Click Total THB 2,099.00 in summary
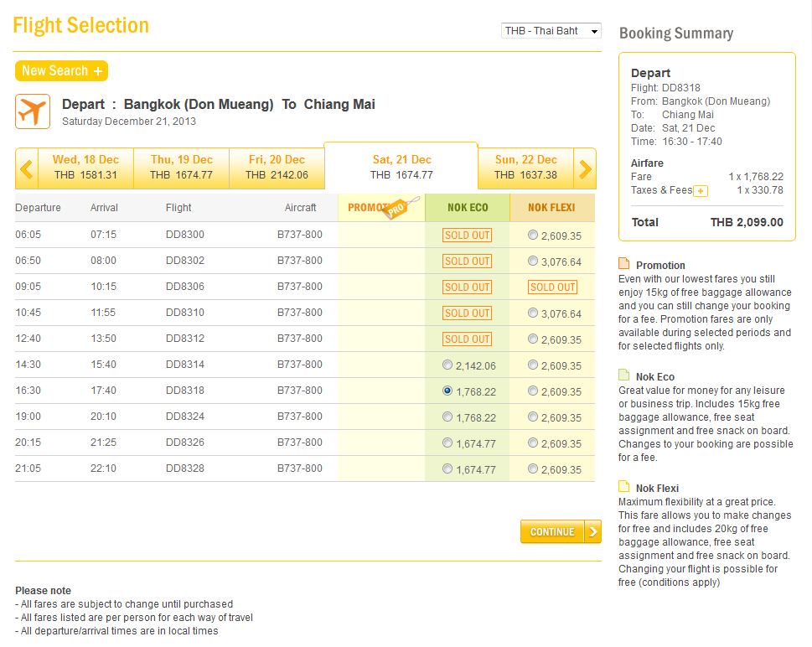Image resolution: width=812 pixels, height=647 pixels. coord(707,222)
